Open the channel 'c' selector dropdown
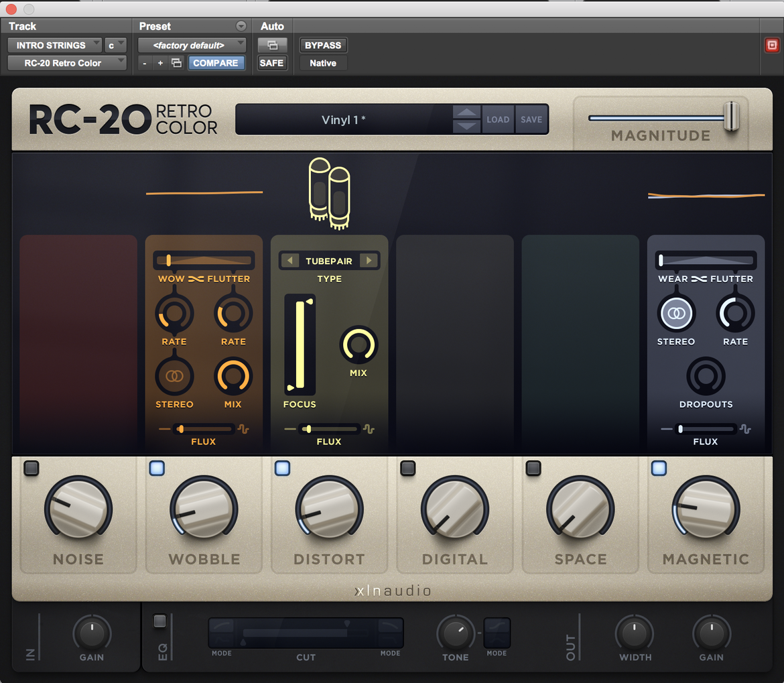 [115, 46]
